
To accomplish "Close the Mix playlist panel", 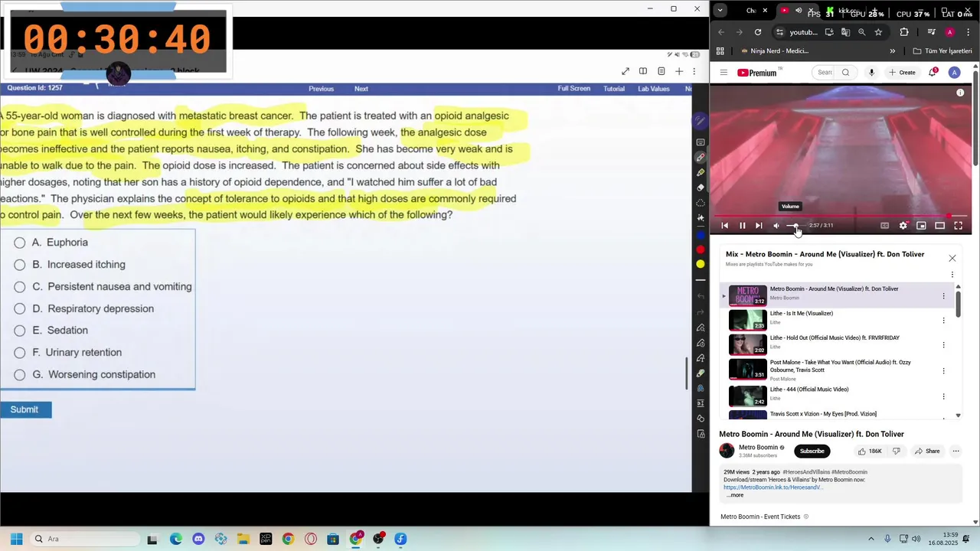I will tap(952, 259).
